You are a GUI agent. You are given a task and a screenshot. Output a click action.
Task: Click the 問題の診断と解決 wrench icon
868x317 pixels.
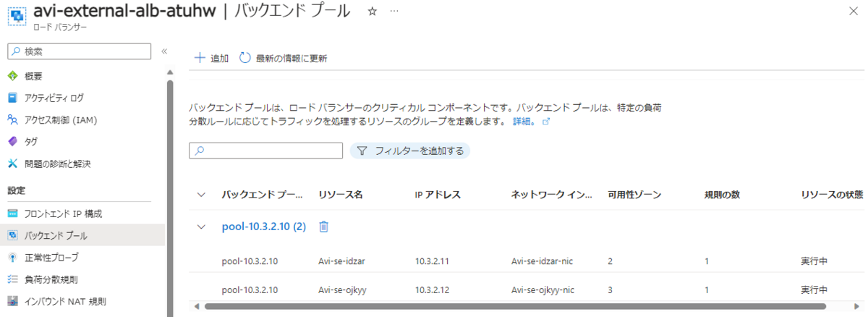[12, 164]
